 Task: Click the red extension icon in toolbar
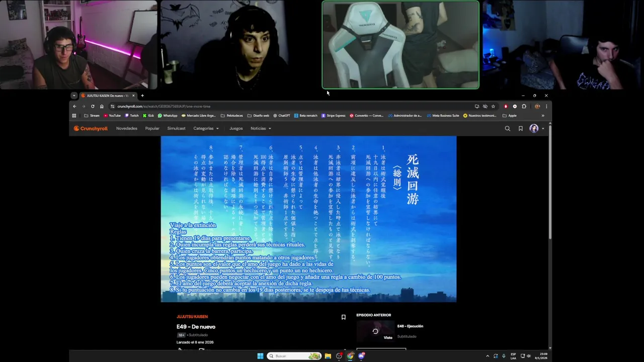pos(506,107)
